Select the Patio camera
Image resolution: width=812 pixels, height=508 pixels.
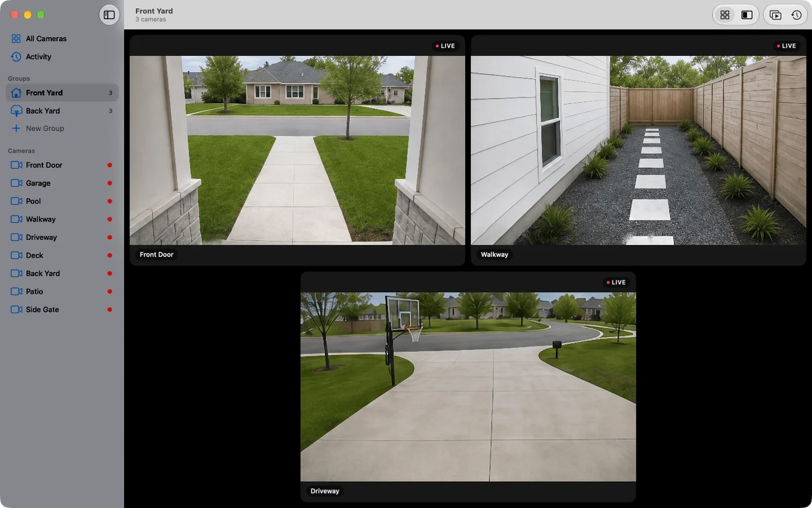tap(62, 291)
